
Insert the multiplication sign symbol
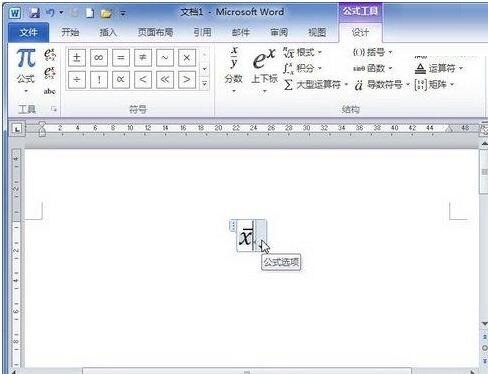click(187, 58)
